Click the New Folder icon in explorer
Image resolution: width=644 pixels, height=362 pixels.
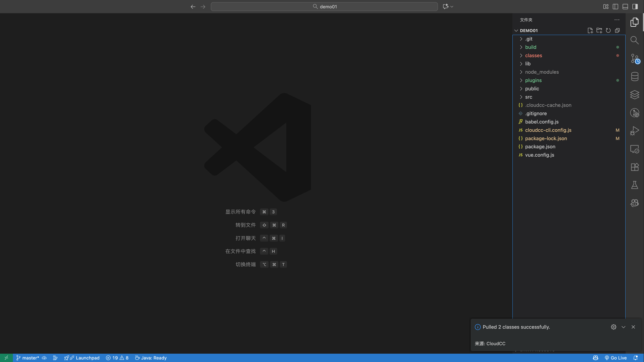599,31
